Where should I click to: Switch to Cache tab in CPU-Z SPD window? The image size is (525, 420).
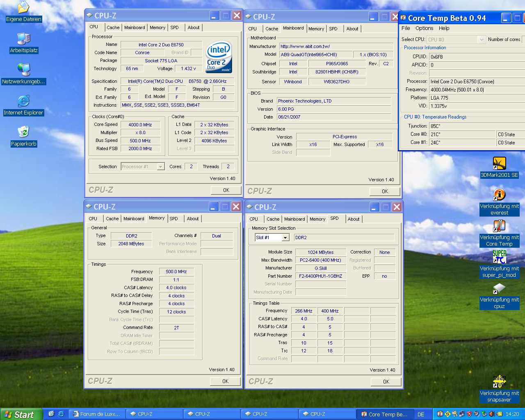tap(273, 219)
